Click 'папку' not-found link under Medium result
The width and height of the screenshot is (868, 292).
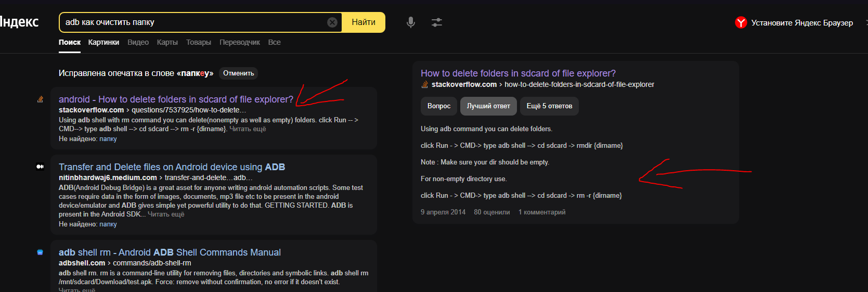tap(108, 224)
